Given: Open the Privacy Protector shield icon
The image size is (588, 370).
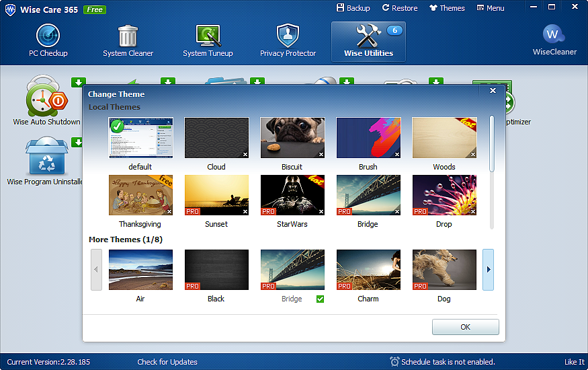Looking at the screenshot, I should click(x=288, y=35).
